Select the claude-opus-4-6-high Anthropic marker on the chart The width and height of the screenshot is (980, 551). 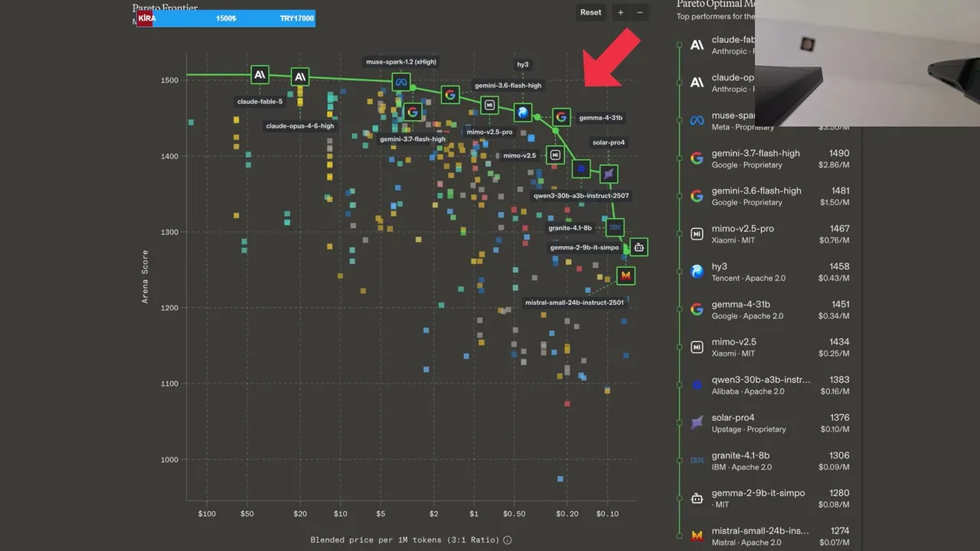300,77
